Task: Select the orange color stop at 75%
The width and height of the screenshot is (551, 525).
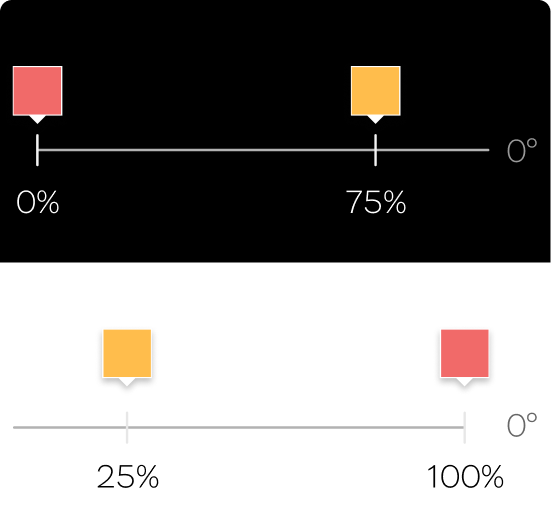Action: click(376, 91)
